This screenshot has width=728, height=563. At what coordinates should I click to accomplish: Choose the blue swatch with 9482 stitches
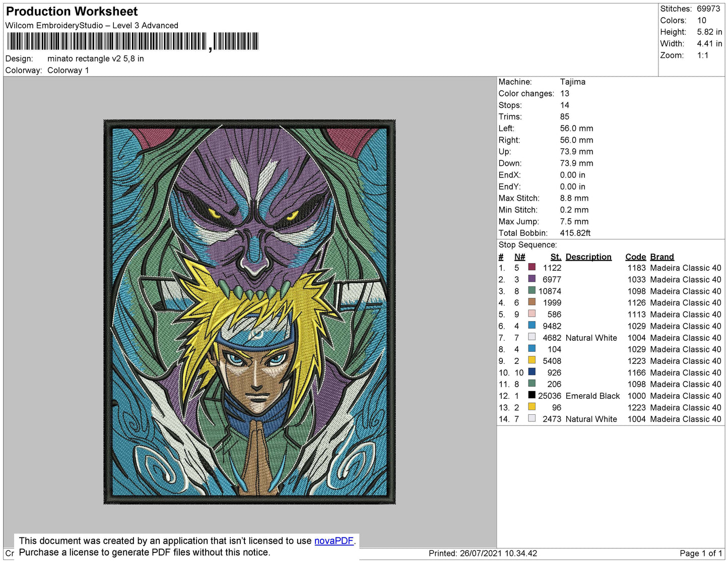point(532,325)
